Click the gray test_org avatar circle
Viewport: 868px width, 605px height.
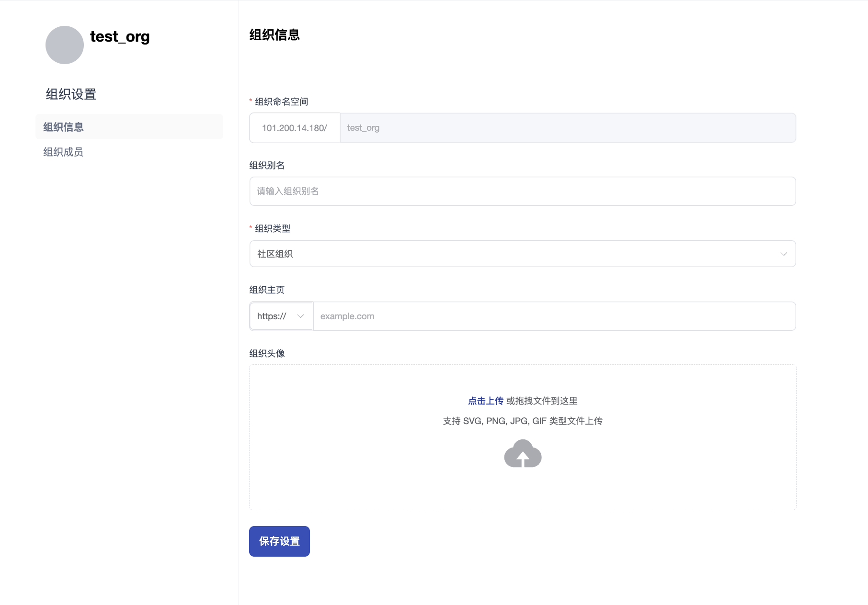click(65, 45)
